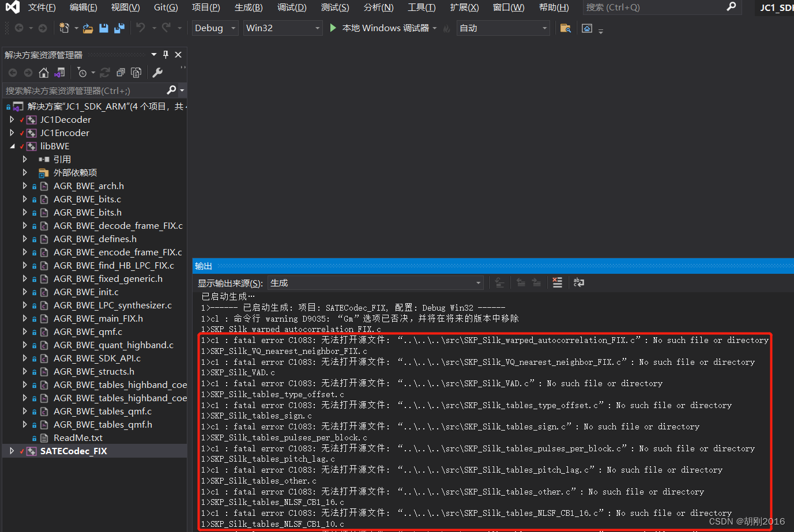Screen dimensions: 794x532
Task: Open Properties with the wrench icon
Action: tap(157, 73)
